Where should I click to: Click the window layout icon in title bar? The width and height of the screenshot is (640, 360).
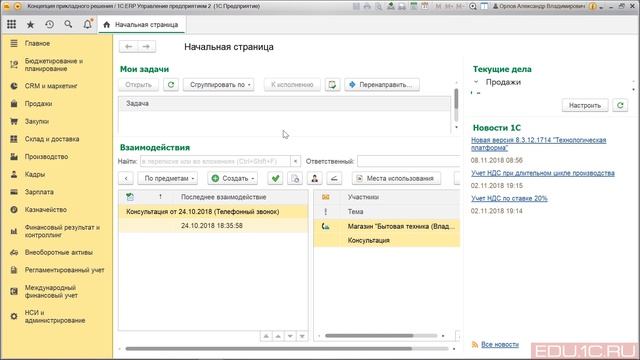[x=484, y=6]
